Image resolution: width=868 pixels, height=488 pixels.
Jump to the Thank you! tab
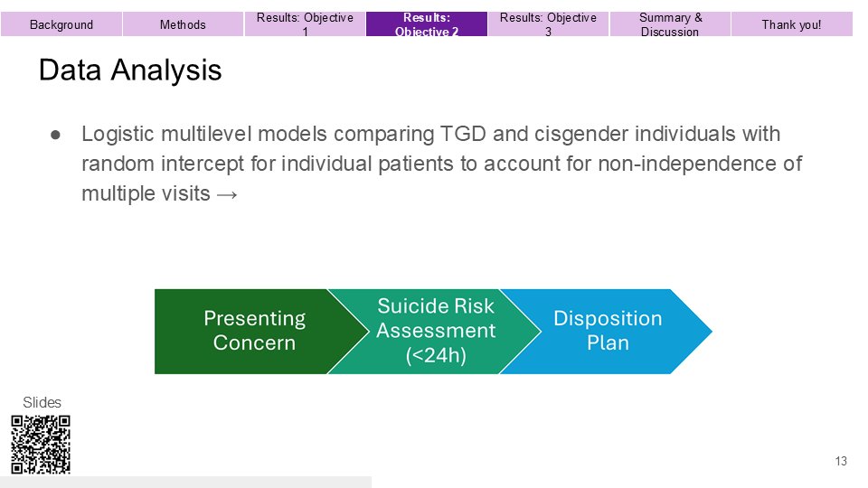coord(792,24)
